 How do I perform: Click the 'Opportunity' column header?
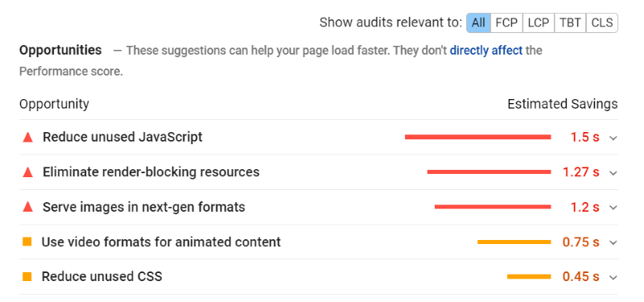[x=54, y=104]
